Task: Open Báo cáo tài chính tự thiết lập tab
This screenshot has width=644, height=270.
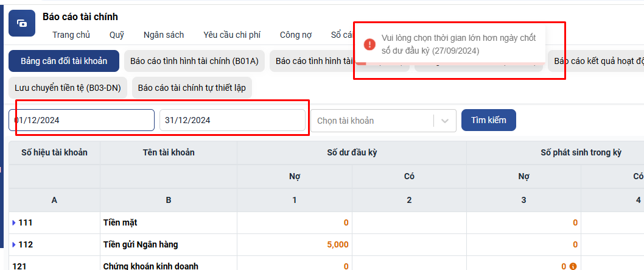Action: [192, 88]
